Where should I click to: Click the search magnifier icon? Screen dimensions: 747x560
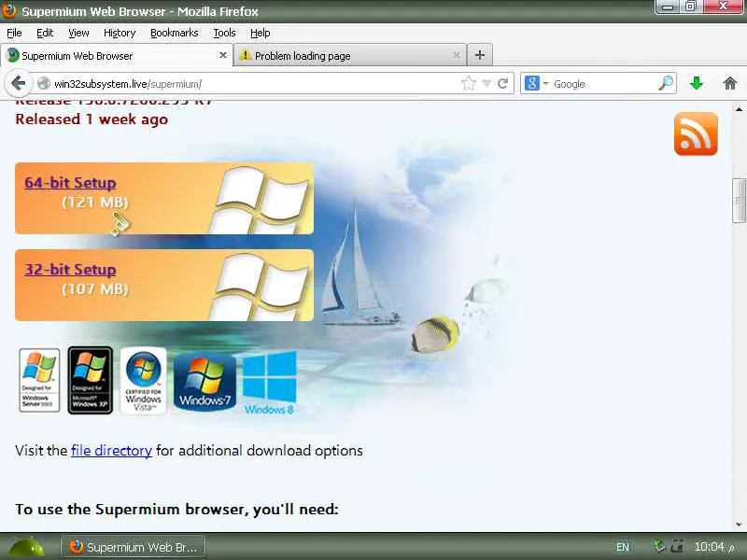click(666, 83)
